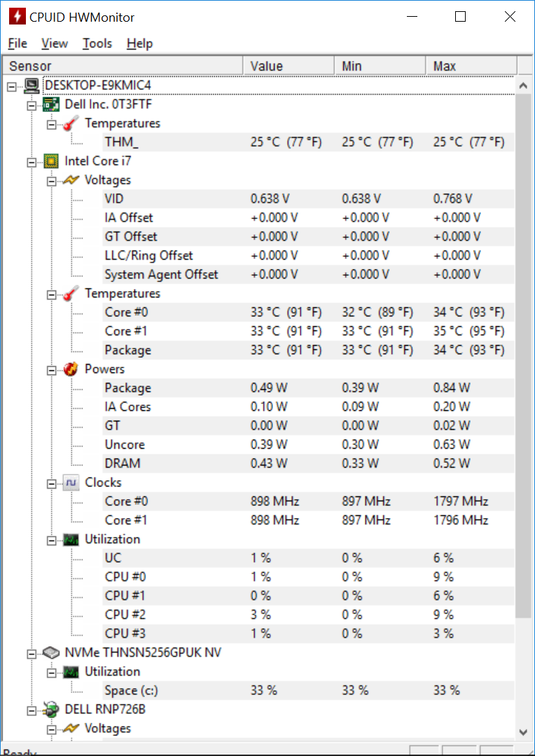
Task: Click the Max column header
Action: [x=471, y=66]
